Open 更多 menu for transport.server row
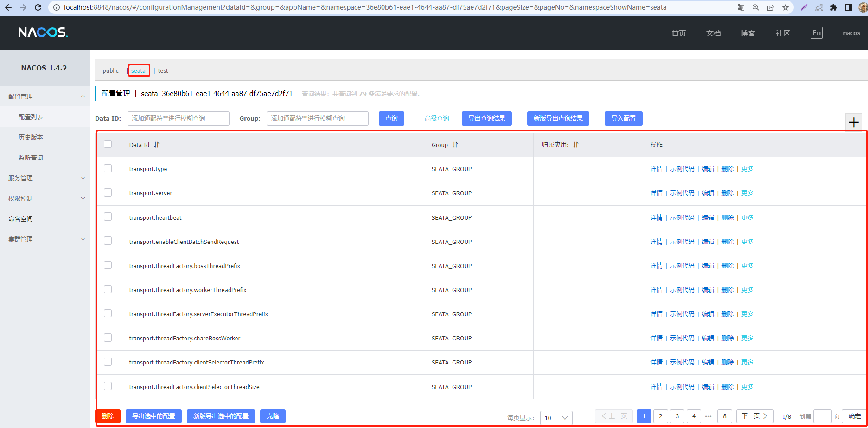The height and width of the screenshot is (428, 868). 747,193
